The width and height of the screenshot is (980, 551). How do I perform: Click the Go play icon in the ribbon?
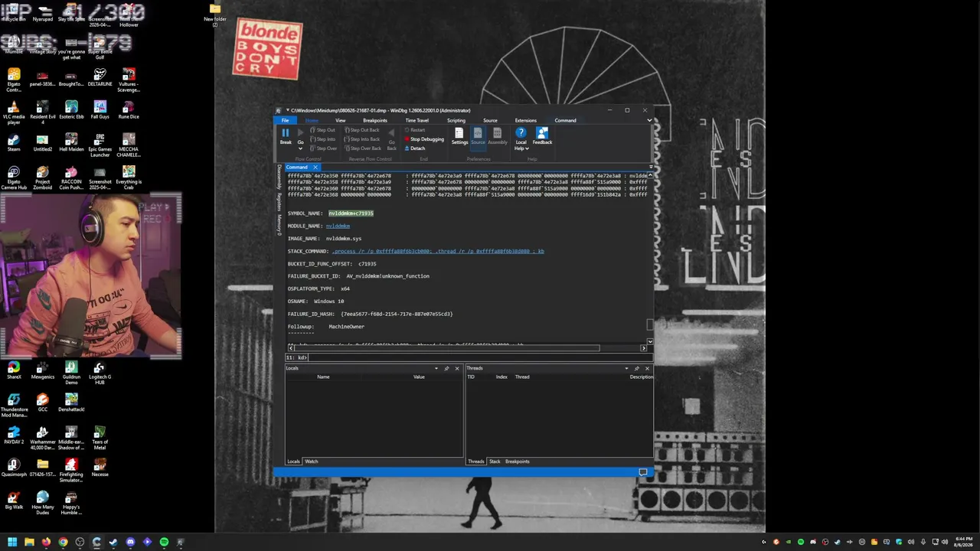[x=300, y=133]
